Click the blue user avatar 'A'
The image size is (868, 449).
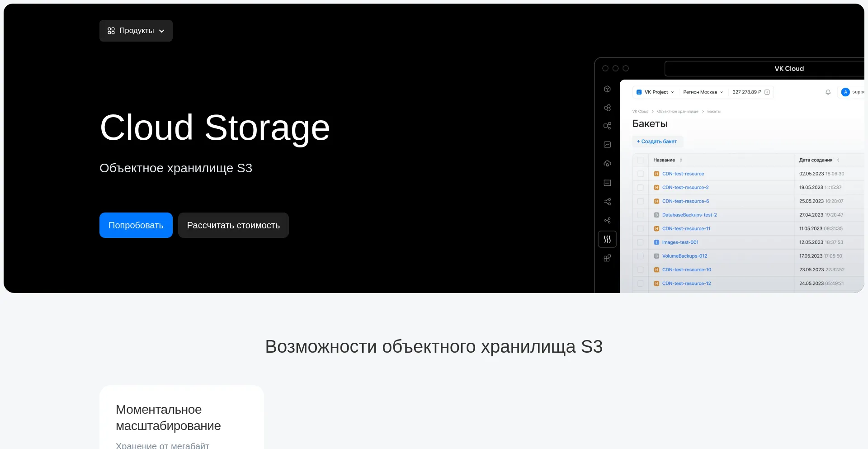(x=845, y=92)
